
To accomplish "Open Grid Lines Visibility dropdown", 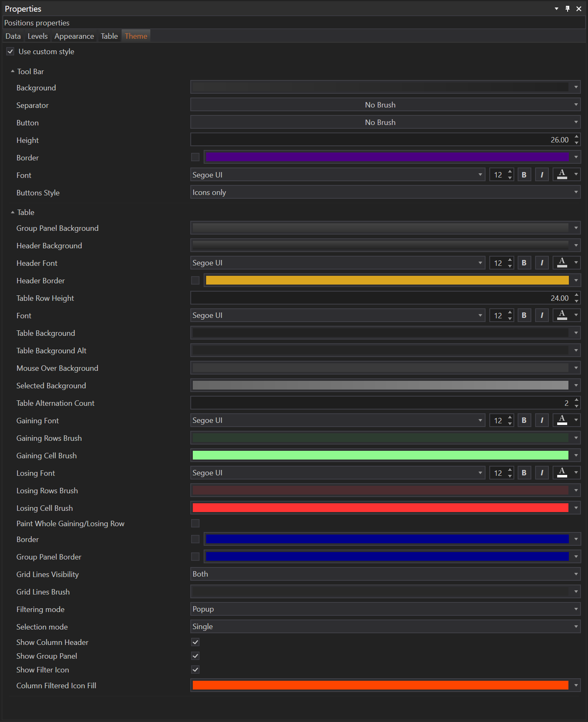I will click(x=385, y=574).
